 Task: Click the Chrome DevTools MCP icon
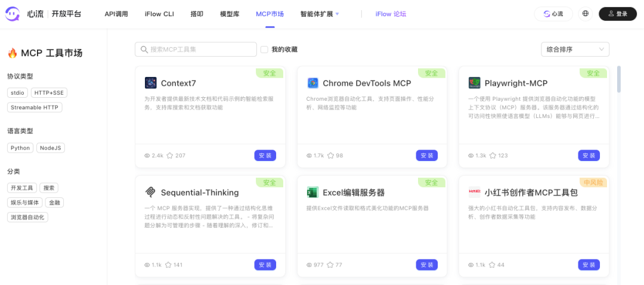(312, 83)
